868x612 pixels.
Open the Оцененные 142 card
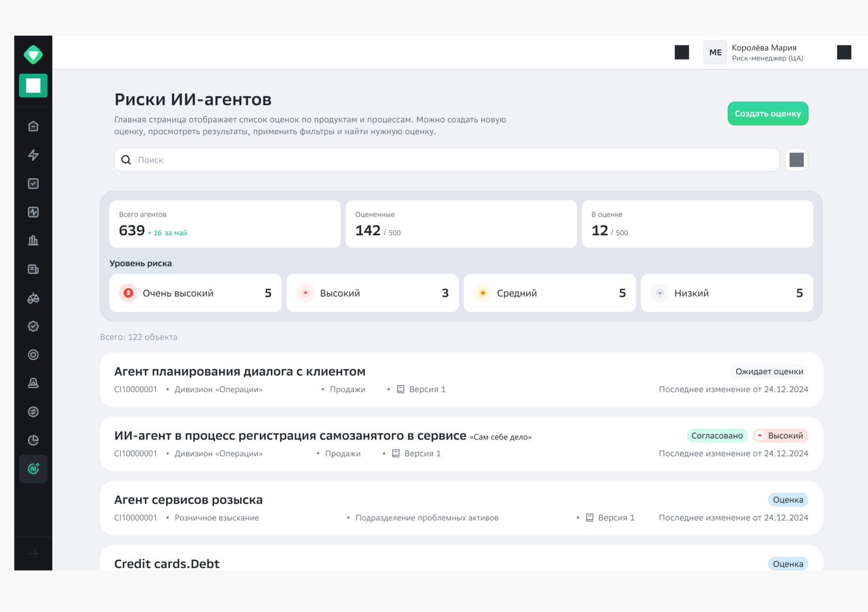pyautogui.click(x=461, y=224)
